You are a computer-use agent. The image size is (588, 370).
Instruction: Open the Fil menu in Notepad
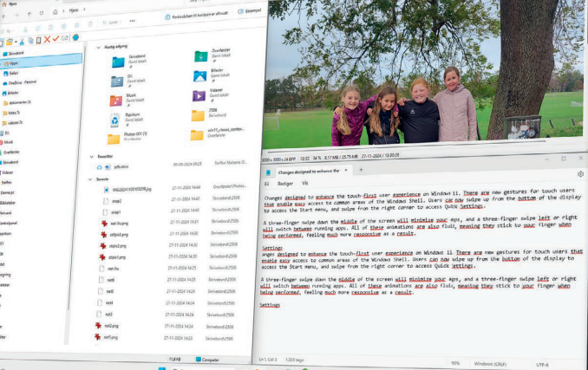(x=266, y=184)
